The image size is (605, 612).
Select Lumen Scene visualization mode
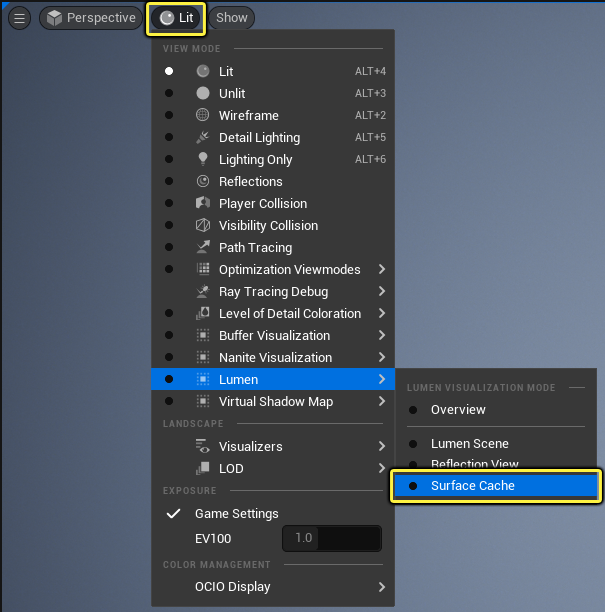[469, 444]
